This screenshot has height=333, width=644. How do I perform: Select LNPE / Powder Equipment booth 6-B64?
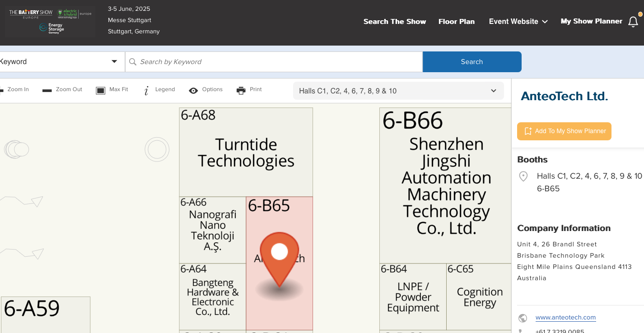pos(413,297)
